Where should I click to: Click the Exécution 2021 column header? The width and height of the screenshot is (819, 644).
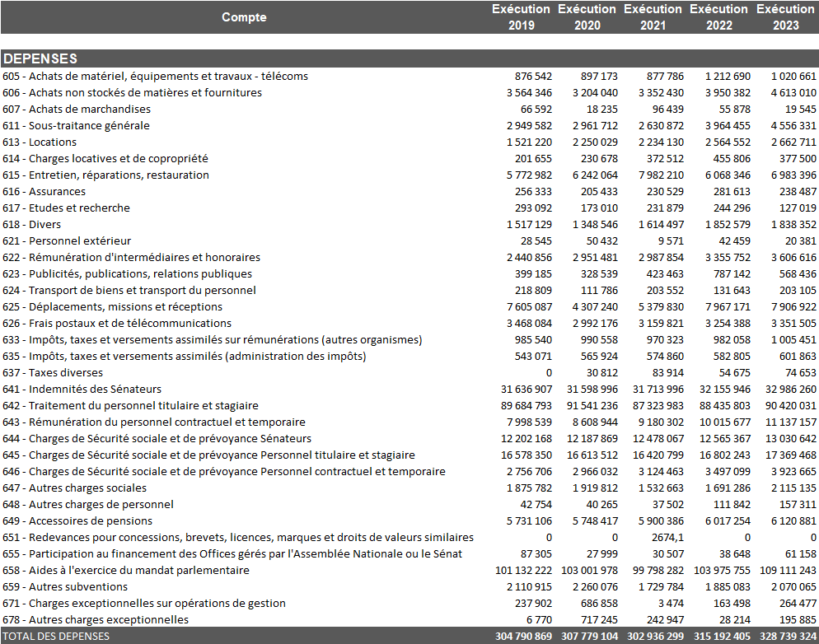coord(653,17)
